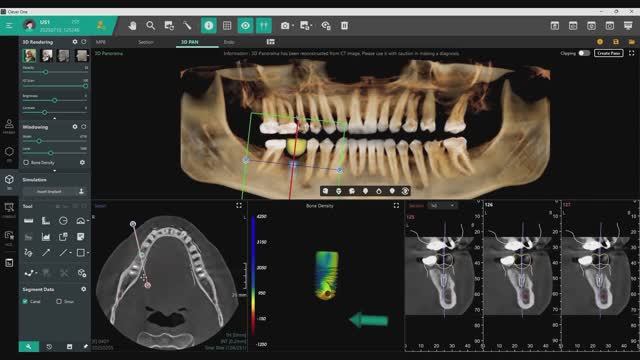Toggle the implant pins toolbar button
This screenshot has height=360, width=640.
(264, 26)
